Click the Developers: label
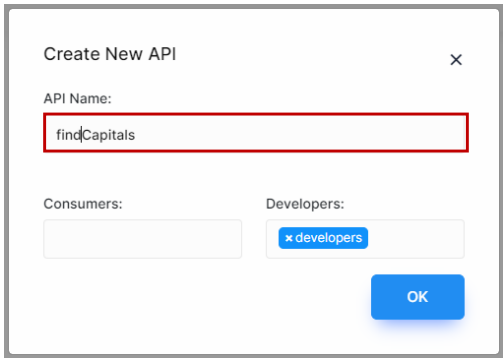Screen dimensions: 503x361 (x=305, y=204)
